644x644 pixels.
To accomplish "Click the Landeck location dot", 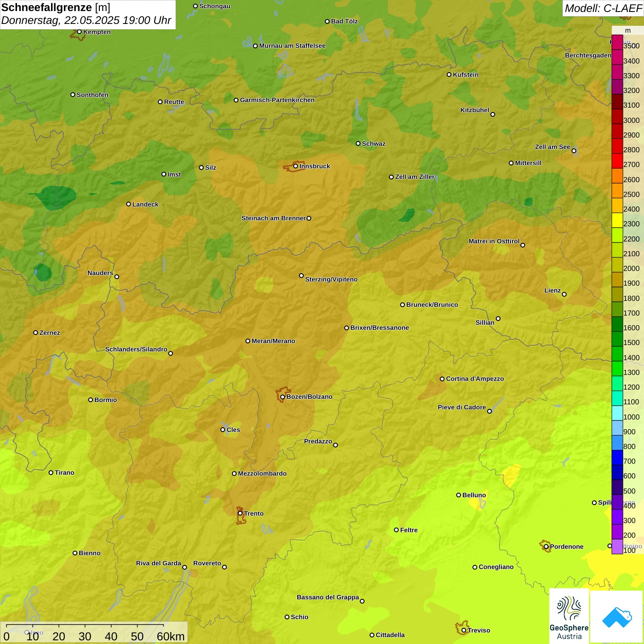I will [129, 204].
